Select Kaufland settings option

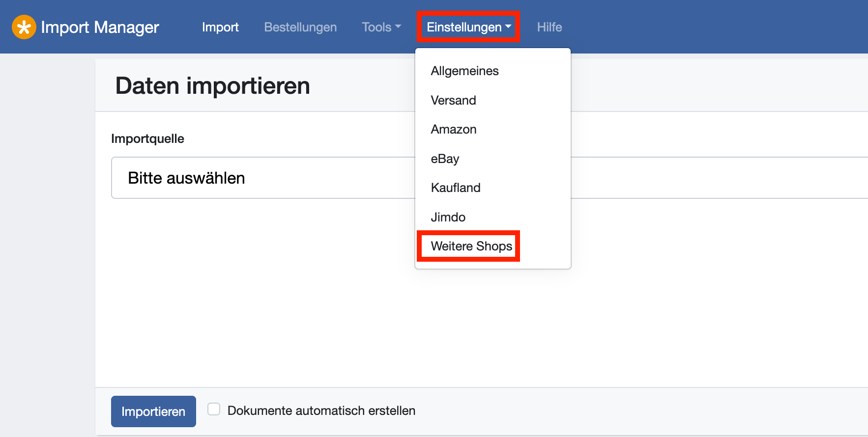[x=456, y=188]
